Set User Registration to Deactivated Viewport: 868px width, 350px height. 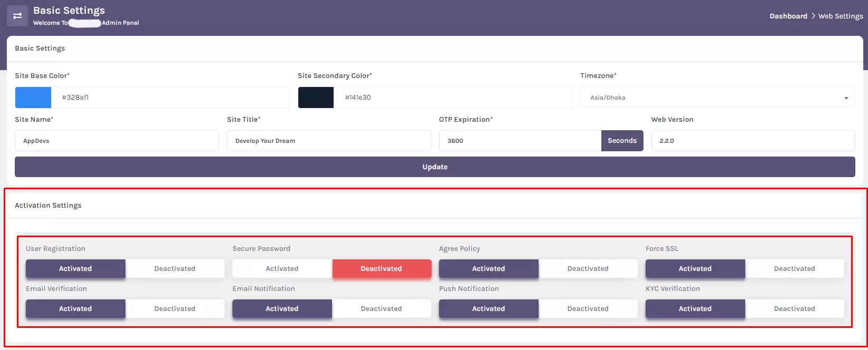(x=174, y=269)
